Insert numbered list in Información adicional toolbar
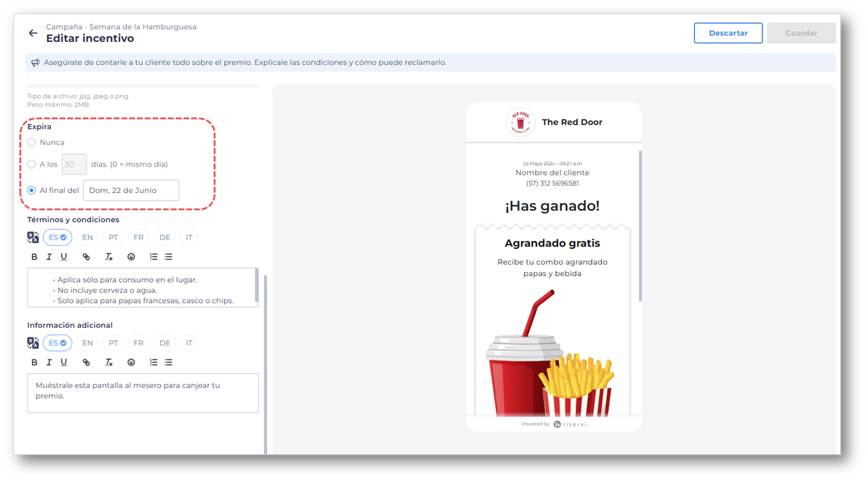 coord(154,363)
